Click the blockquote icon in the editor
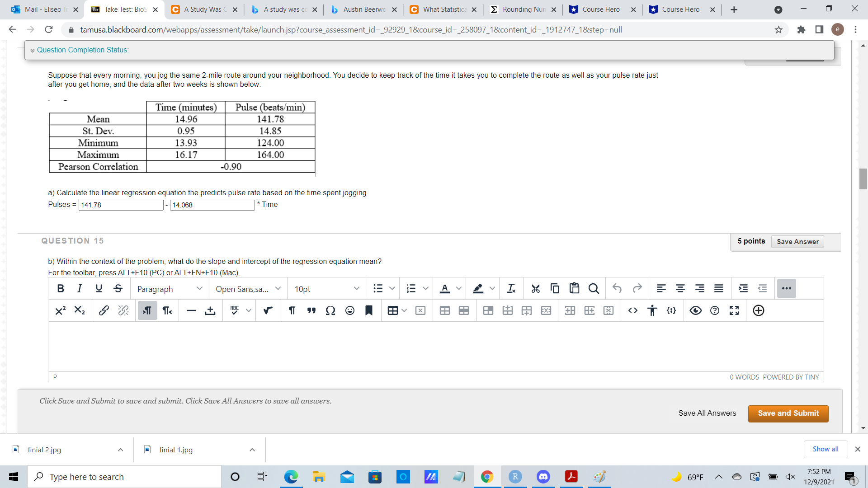The width and height of the screenshot is (868, 488). point(311,310)
